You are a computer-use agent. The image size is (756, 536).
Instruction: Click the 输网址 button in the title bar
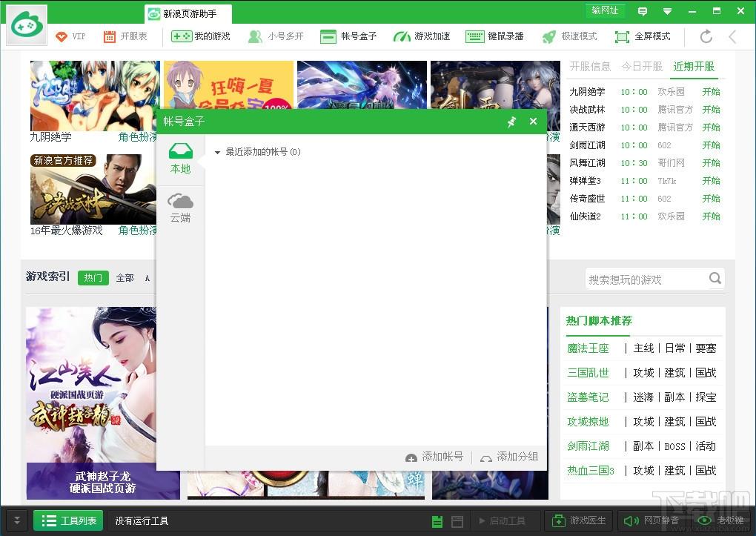coord(605,10)
